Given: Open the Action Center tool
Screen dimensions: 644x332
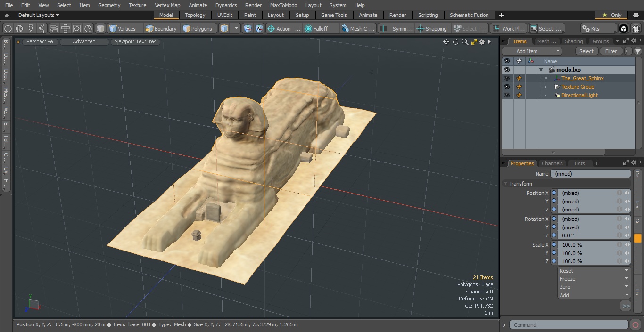Looking at the screenshot, I should (x=284, y=29).
